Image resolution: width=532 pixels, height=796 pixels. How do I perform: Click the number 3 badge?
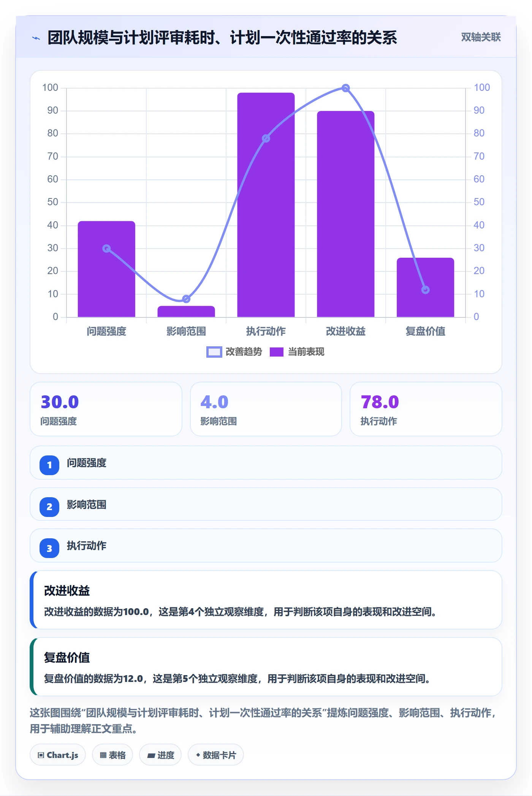(x=49, y=549)
